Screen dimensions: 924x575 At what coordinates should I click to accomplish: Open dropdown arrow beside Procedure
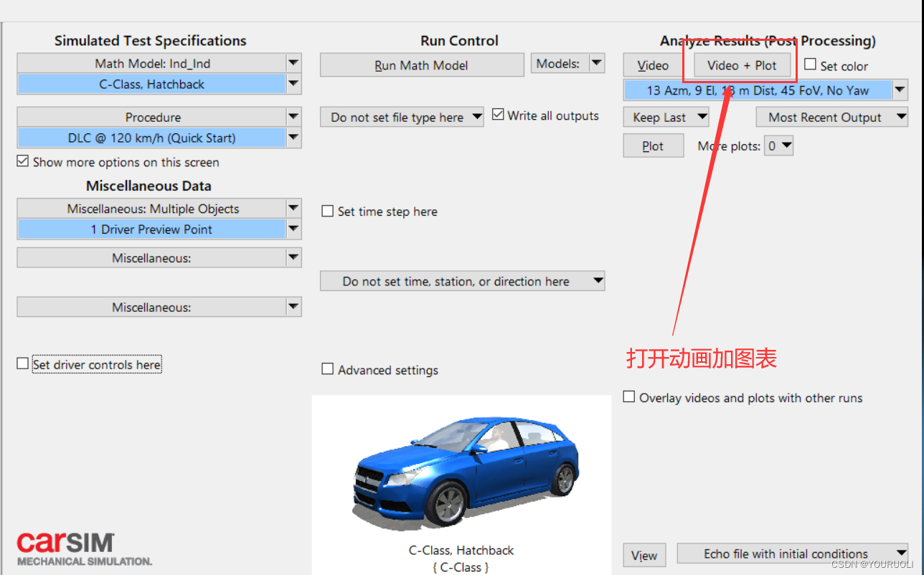(293, 117)
